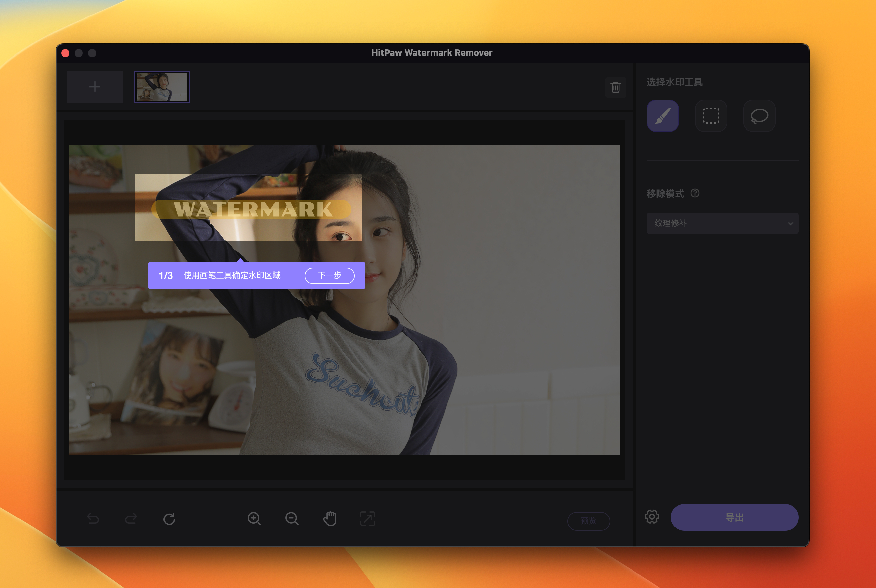Screen dimensions: 876x588
Task: Select the lasso selection tool
Action: 759,116
